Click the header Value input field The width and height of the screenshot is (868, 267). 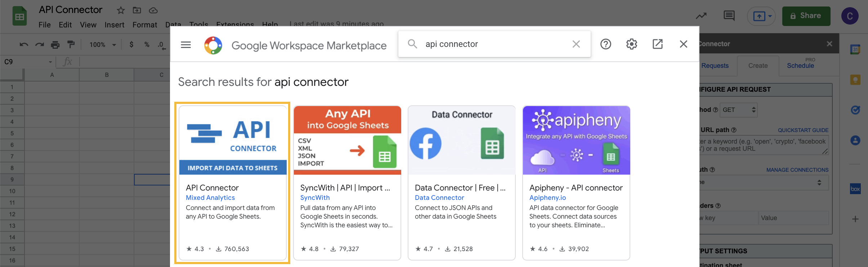(x=793, y=218)
